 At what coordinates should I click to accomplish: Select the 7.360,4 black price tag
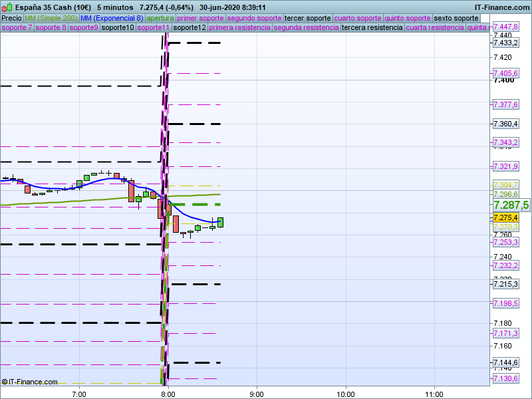coord(505,124)
